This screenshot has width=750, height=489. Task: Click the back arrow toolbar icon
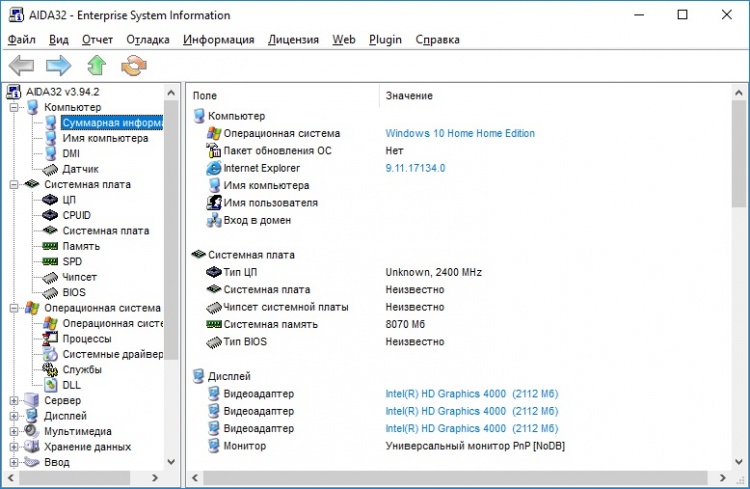22,66
